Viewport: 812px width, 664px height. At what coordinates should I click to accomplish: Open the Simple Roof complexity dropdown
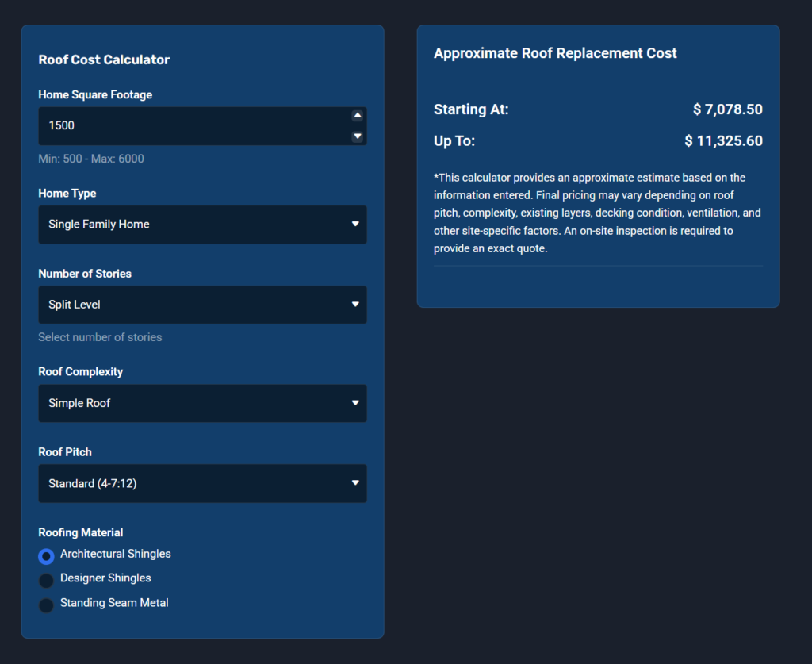(x=190, y=403)
